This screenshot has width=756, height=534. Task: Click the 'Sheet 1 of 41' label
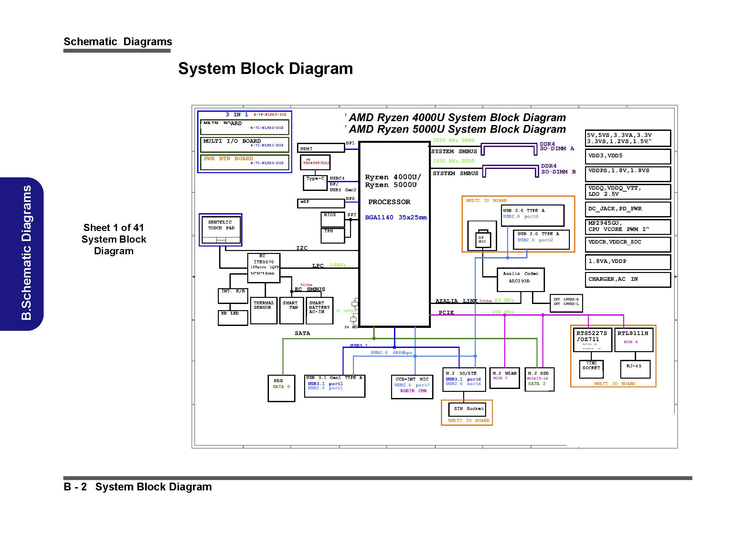coord(113,227)
